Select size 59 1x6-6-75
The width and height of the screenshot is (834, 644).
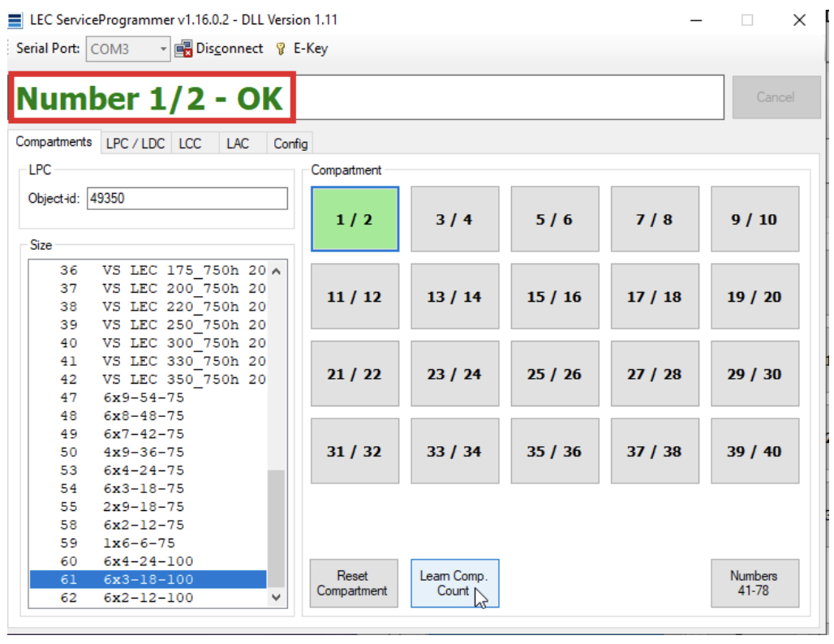pos(148,543)
